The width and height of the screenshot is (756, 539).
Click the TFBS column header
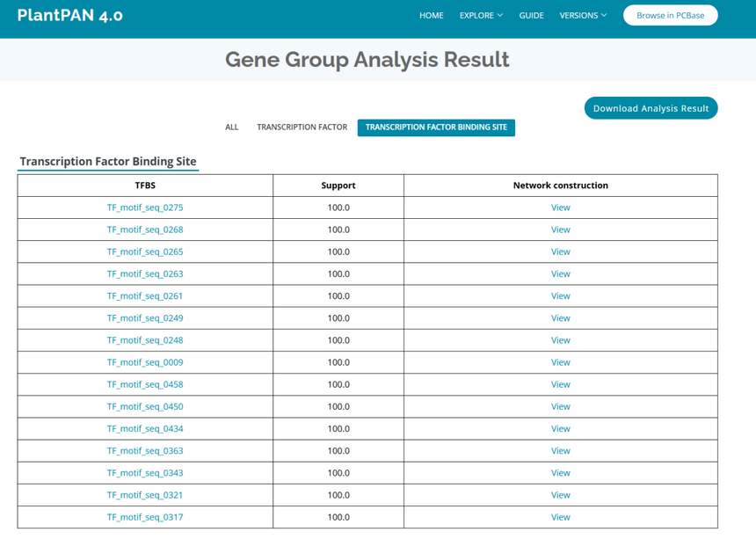click(145, 186)
